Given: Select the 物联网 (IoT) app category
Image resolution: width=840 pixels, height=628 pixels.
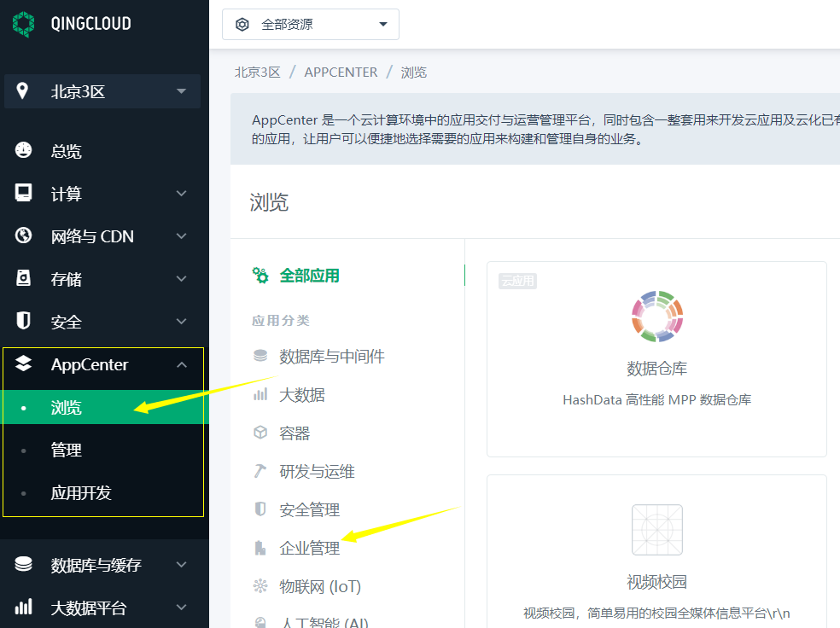Looking at the screenshot, I should point(320,587).
